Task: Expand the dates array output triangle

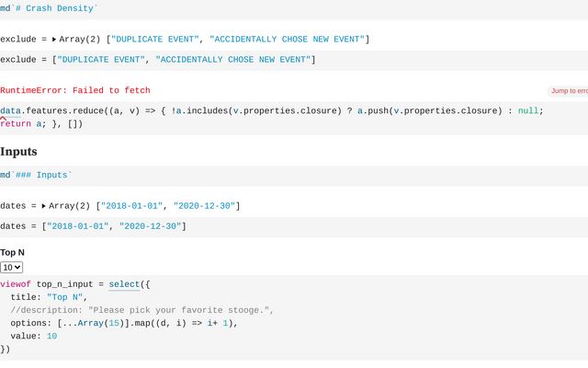Action: tap(47, 206)
